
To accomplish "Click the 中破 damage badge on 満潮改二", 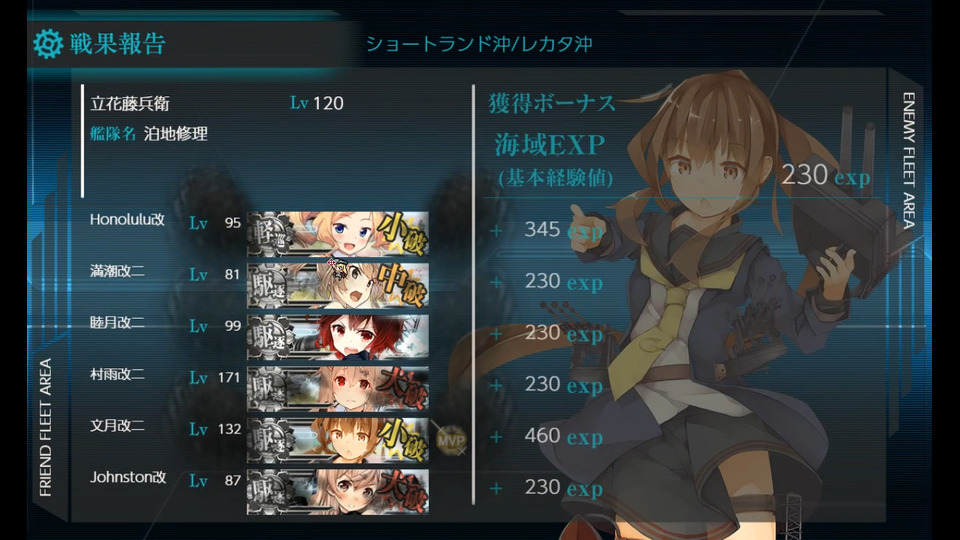I will pos(402,285).
